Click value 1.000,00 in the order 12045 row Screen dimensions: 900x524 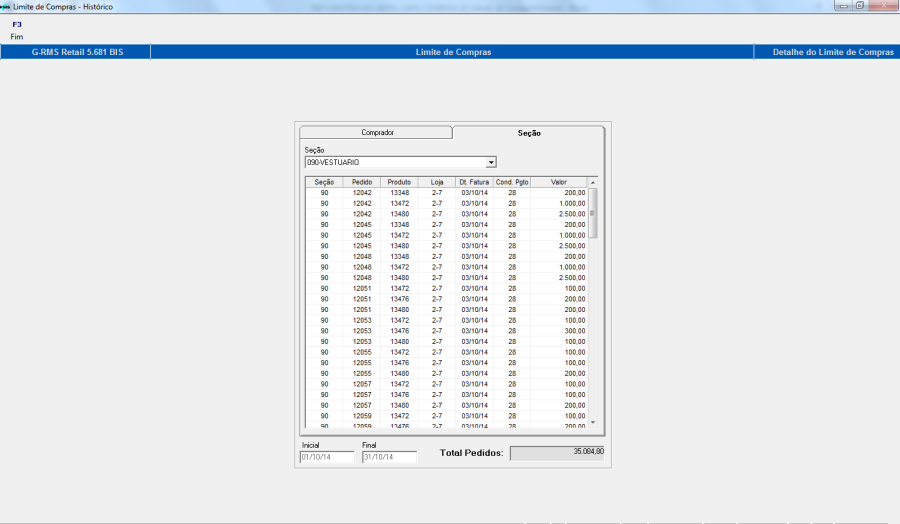[572, 235]
